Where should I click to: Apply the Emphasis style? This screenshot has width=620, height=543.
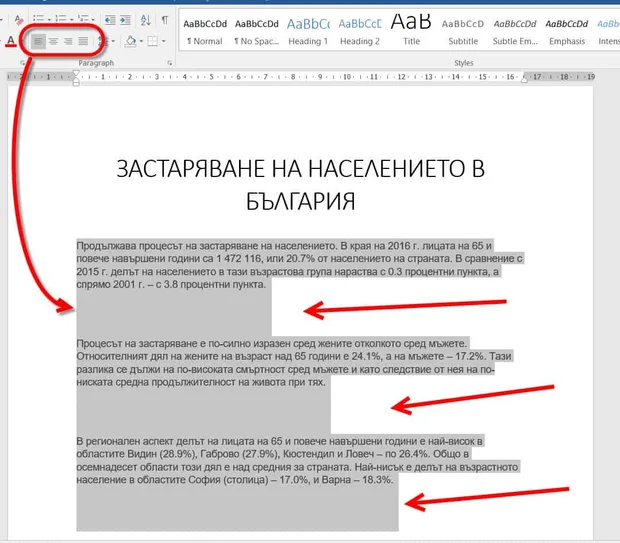click(x=567, y=32)
